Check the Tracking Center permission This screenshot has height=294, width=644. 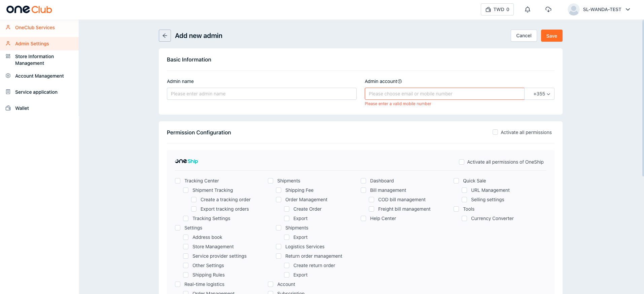click(x=178, y=181)
